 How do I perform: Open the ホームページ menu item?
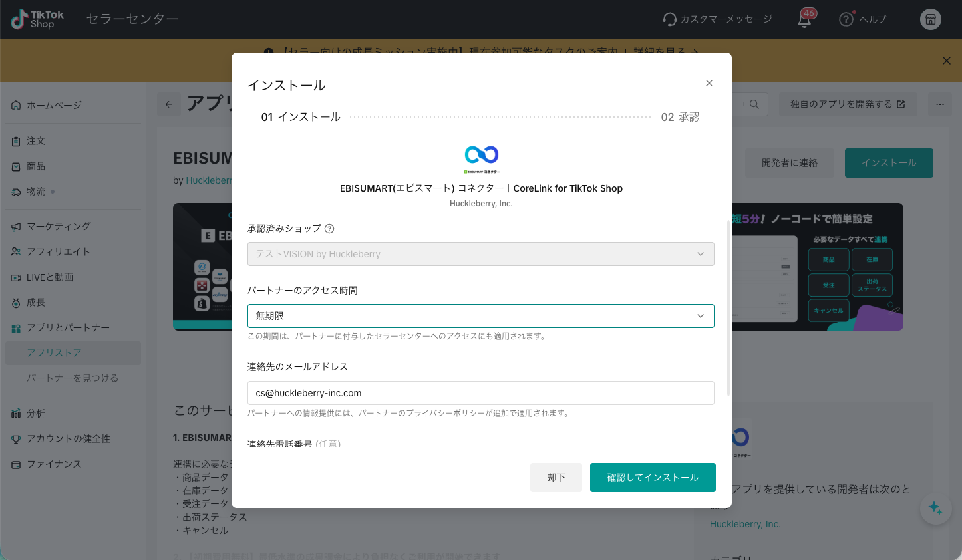coord(73,105)
